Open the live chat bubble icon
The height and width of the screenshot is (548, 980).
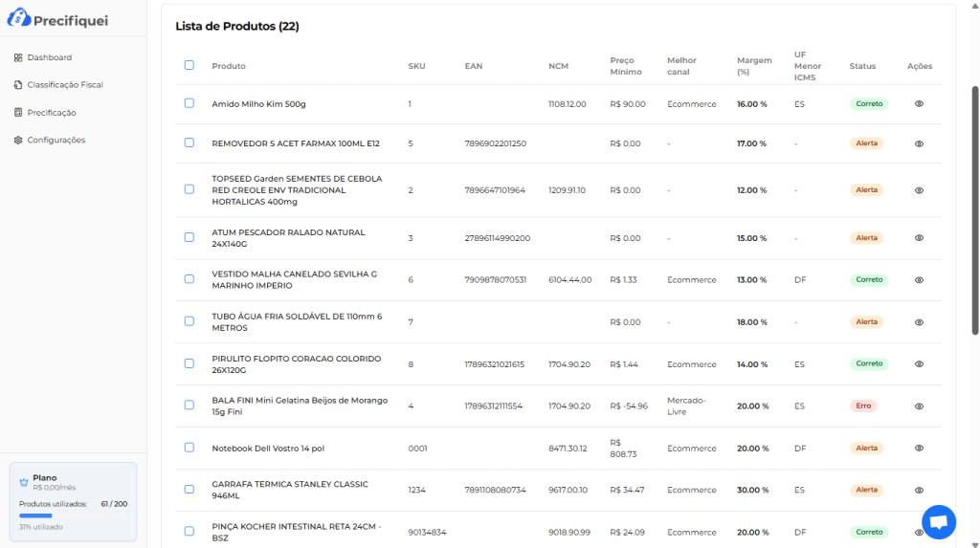point(938,522)
